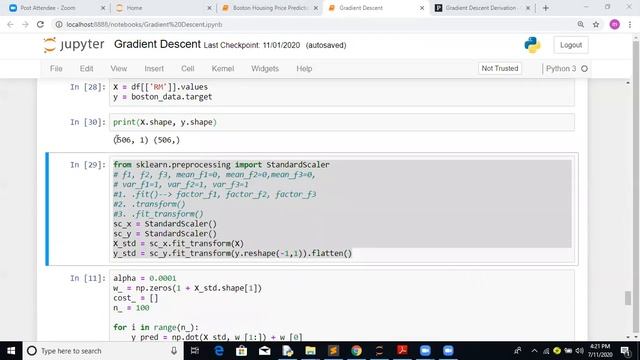Open the File menu
Image resolution: width=640 pixels, height=360 pixels.
point(56,69)
